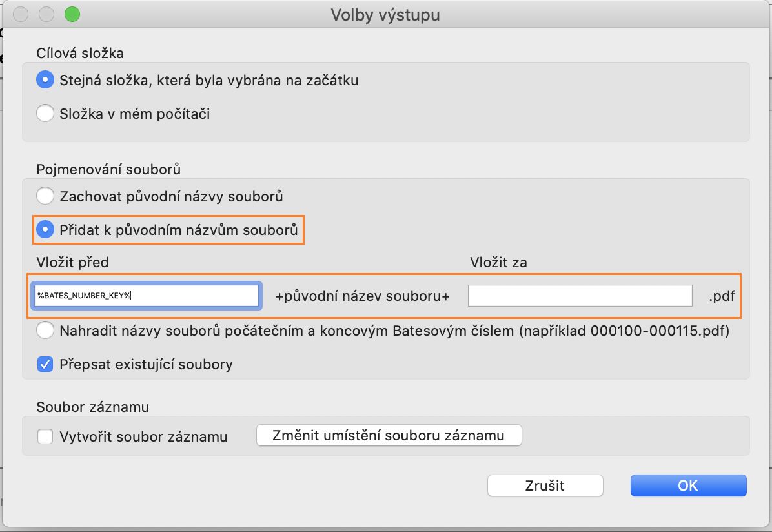Click the "+původní název souboru+" label
Image resolution: width=772 pixels, height=532 pixels.
point(362,296)
